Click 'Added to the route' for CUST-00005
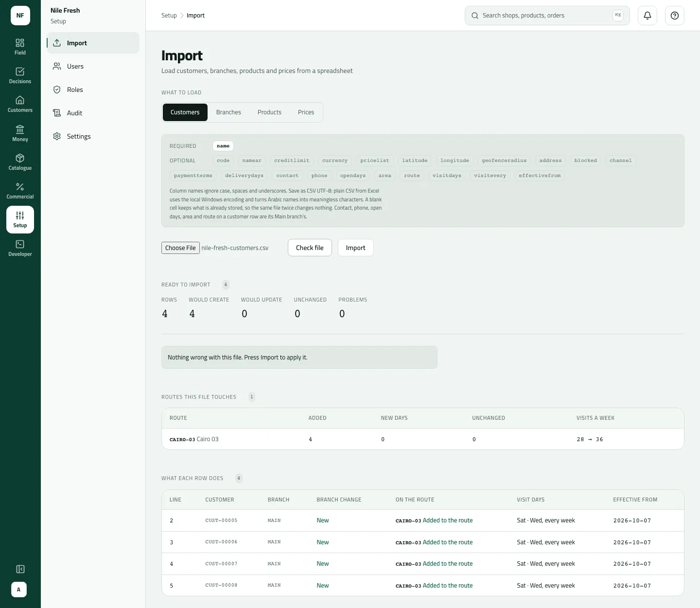 pyautogui.click(x=448, y=520)
